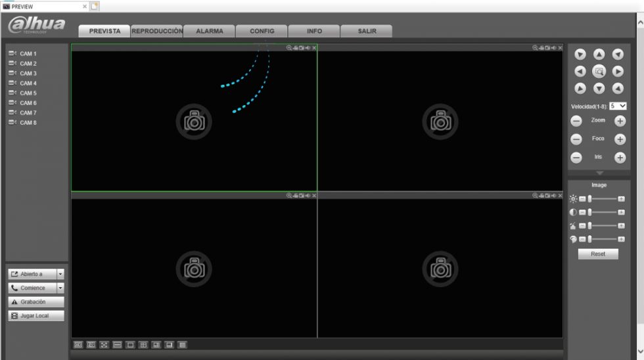
Task: Expand the PTZ panel collapse arrow below Iris
Action: coord(599,173)
